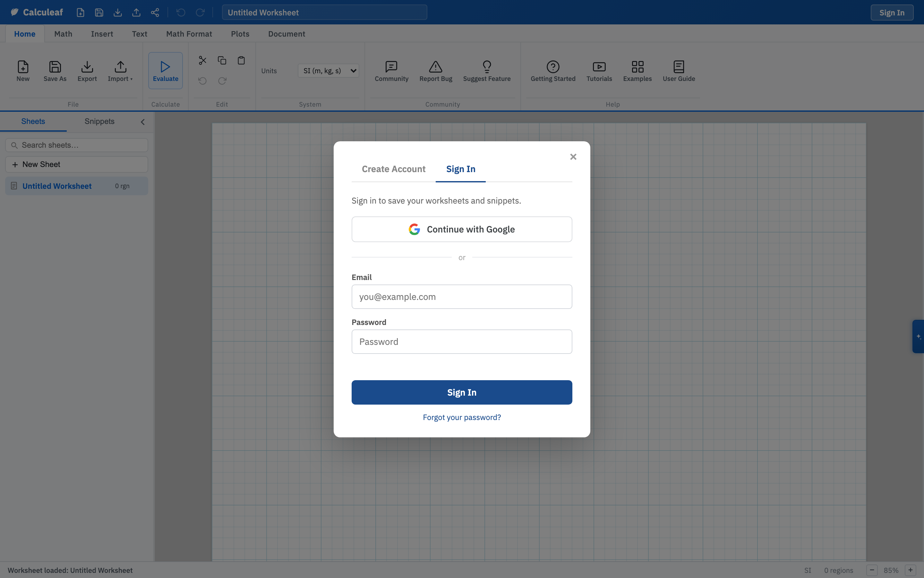This screenshot has height=578, width=924.
Task: Select Untitled Worksheet in sheet list
Action: pos(77,186)
